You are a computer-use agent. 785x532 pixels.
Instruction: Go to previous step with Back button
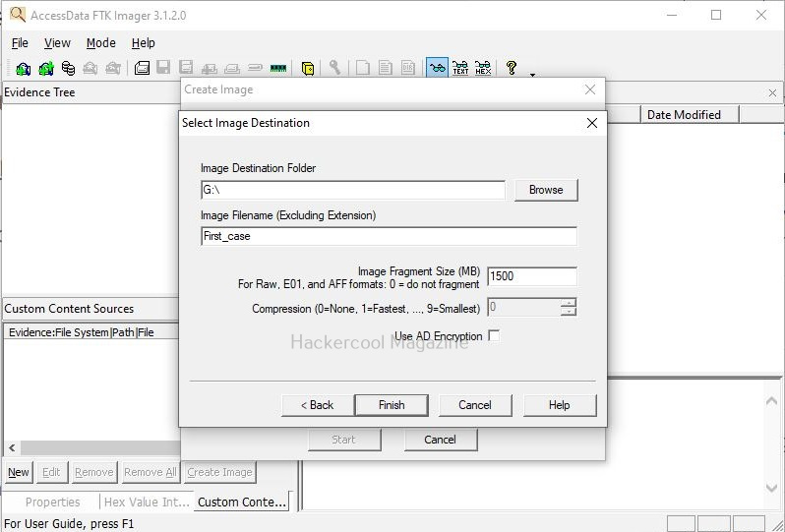tap(317, 405)
